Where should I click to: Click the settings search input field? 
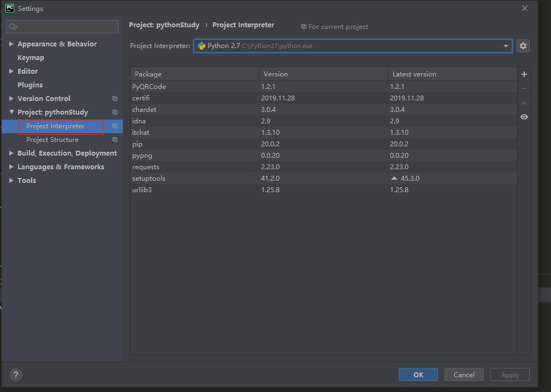tap(62, 27)
